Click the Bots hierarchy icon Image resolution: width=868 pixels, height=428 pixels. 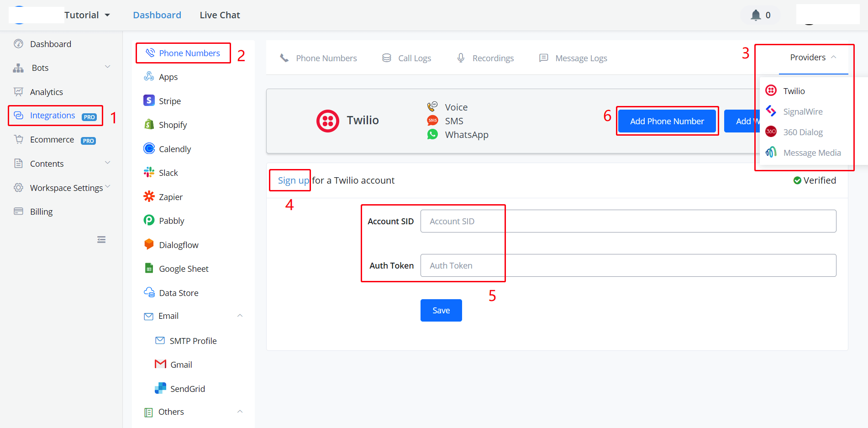point(18,68)
